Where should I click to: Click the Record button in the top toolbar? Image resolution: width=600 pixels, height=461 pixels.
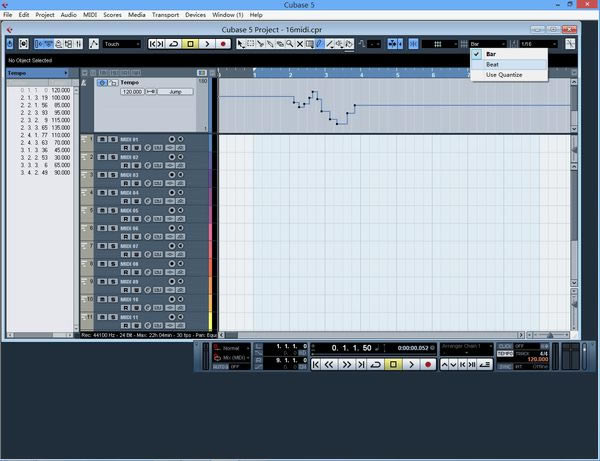[x=223, y=44]
